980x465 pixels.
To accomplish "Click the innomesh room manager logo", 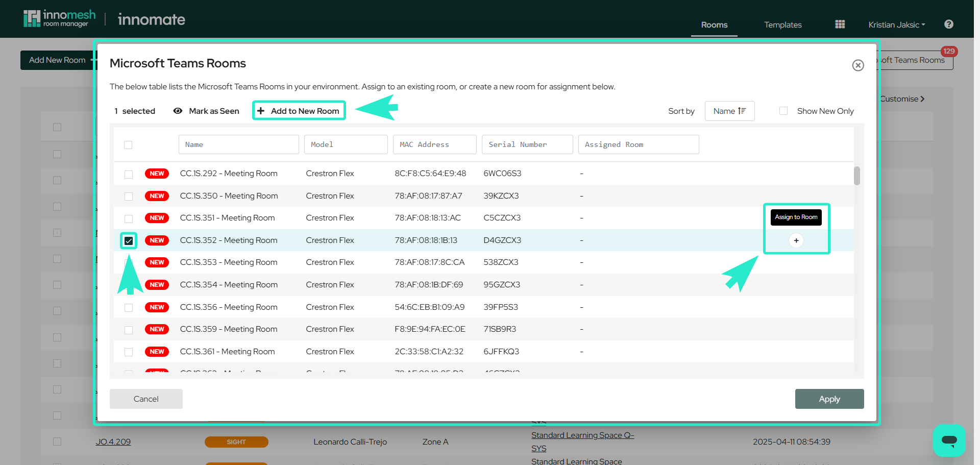I will [x=59, y=19].
